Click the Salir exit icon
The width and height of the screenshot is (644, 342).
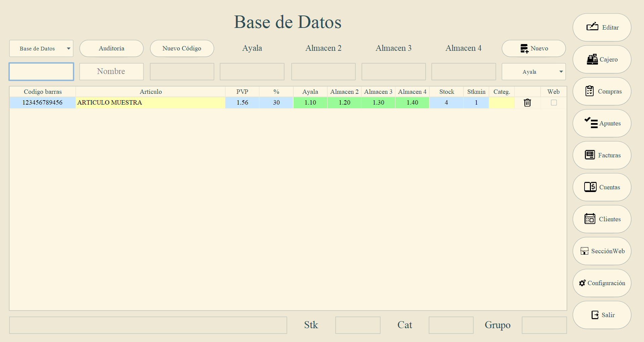[x=595, y=315]
